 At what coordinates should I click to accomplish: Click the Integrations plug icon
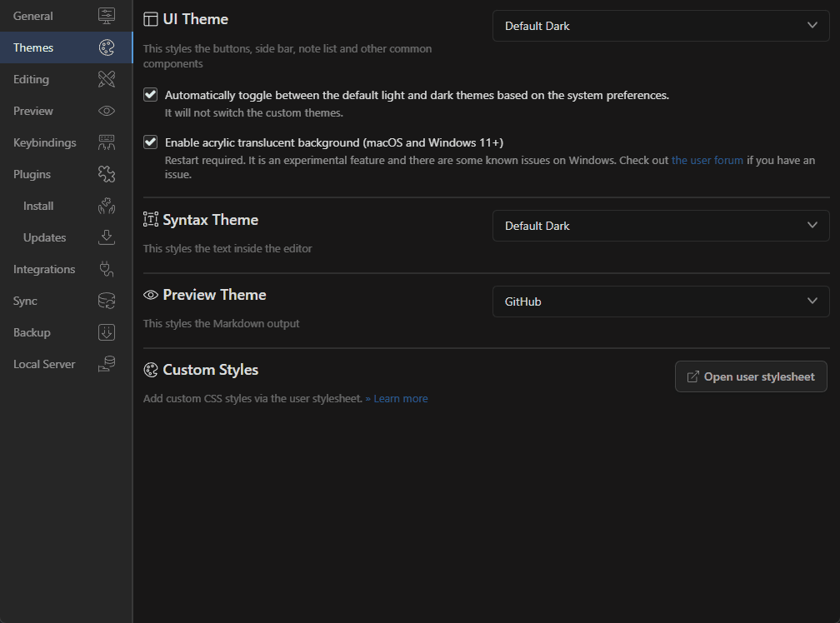tap(107, 269)
